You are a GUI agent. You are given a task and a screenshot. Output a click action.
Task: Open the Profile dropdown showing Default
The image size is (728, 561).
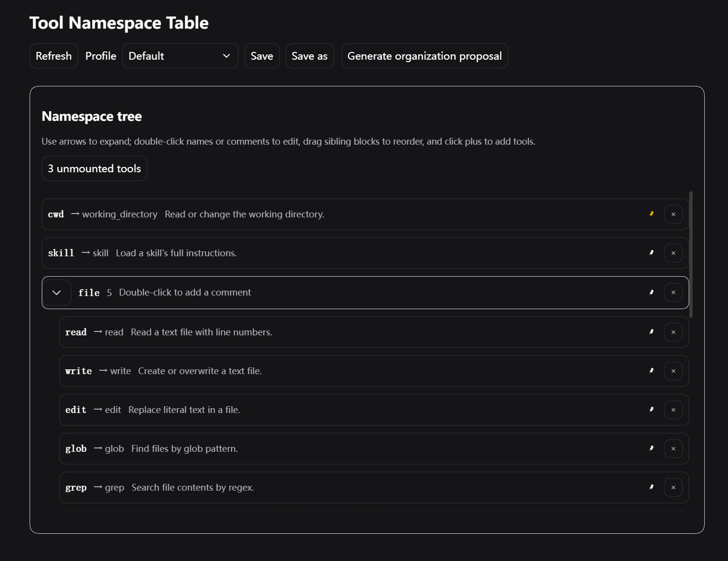click(x=180, y=56)
